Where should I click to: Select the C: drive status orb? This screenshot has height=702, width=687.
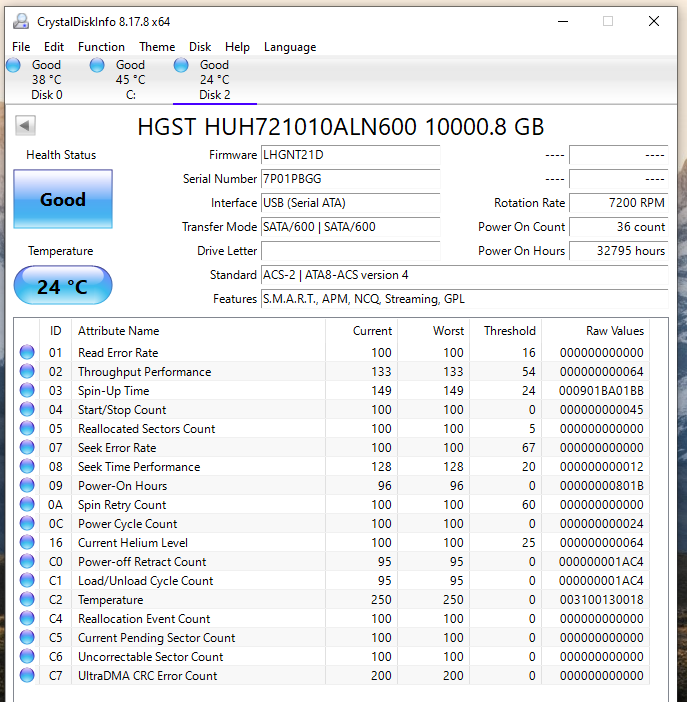pyautogui.click(x=97, y=65)
